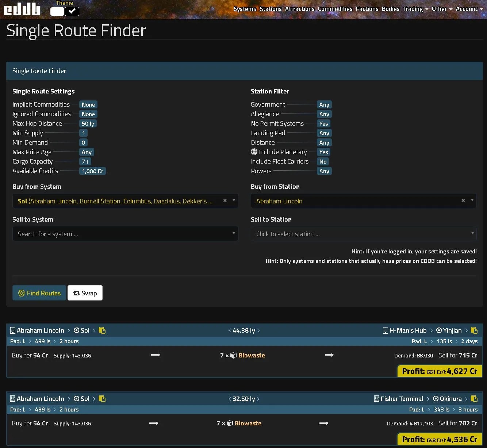Click the Yinjian system circle icon
Viewport: 487px width, 448px height.
(x=439, y=330)
